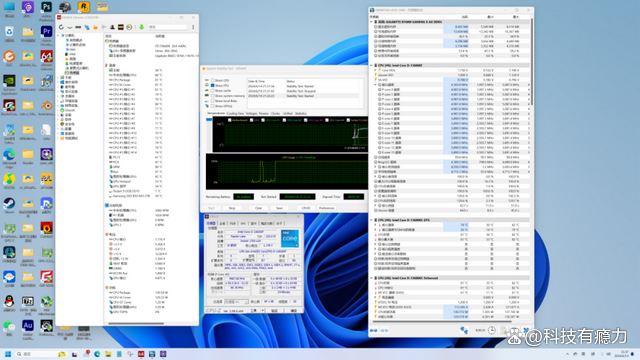The width and height of the screenshot is (640, 360).
Task: Open AIDA64 three-dot menu icon
Action: point(193,27)
